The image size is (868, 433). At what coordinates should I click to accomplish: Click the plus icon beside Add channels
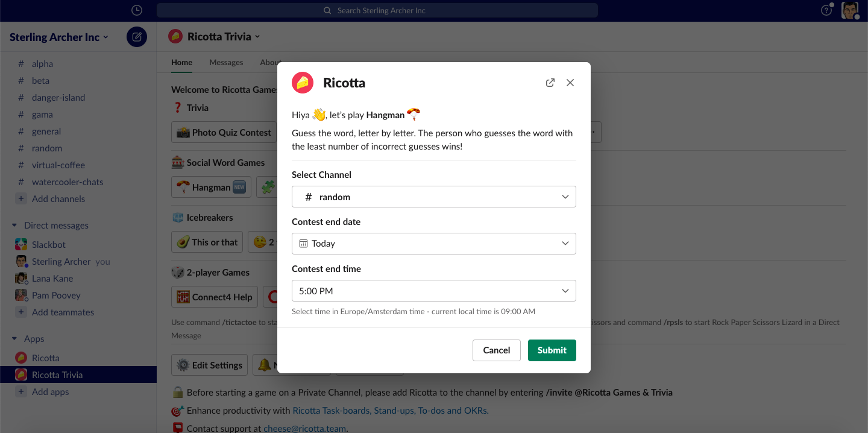pos(21,198)
